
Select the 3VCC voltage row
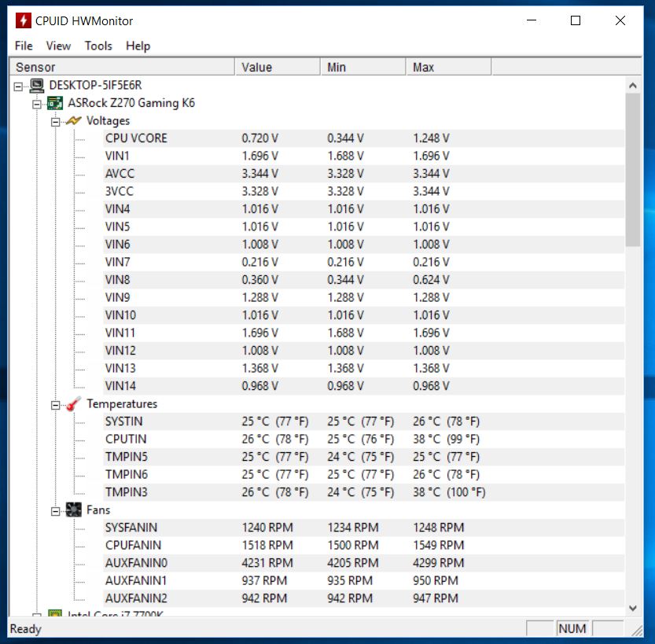[363, 191]
